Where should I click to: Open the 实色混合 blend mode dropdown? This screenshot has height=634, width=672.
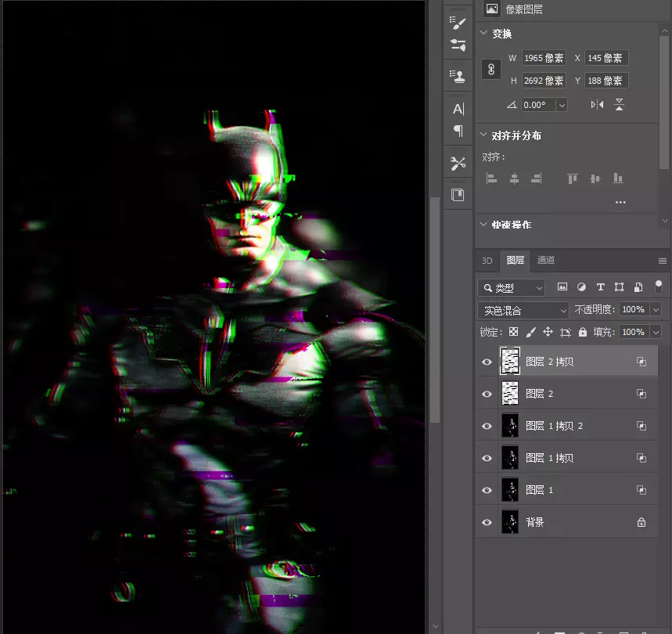click(523, 310)
